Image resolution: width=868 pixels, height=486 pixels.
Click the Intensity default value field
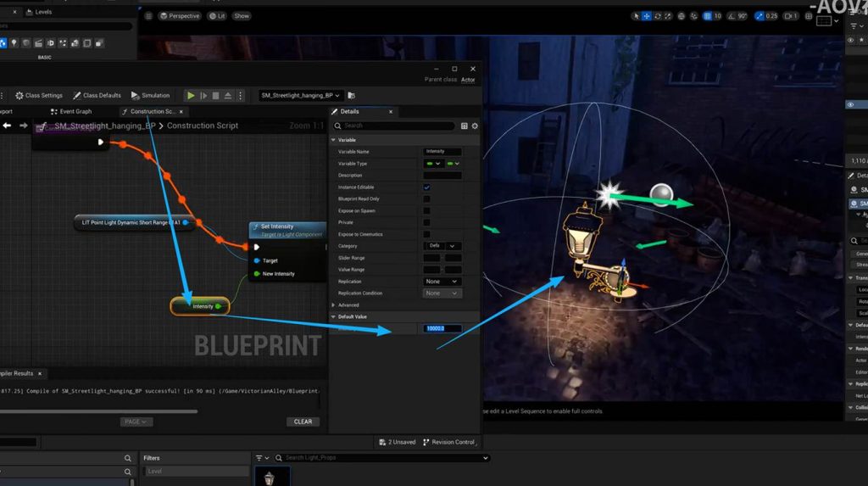442,328
